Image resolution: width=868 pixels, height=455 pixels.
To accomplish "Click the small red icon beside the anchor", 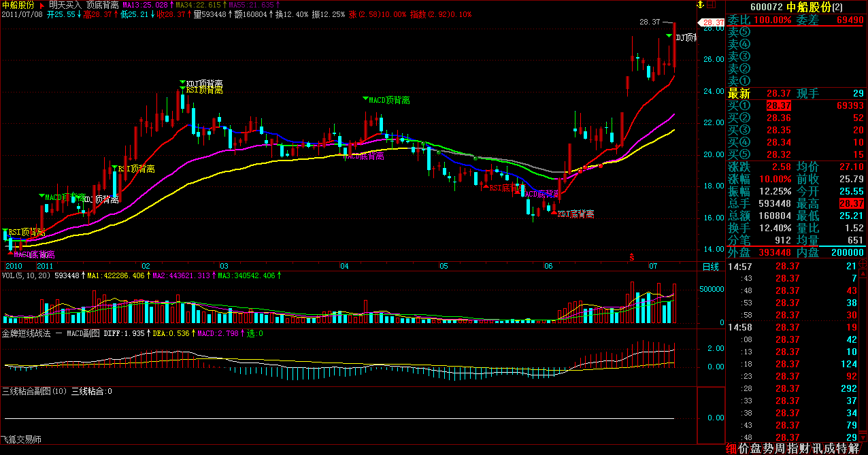I will (712, 5).
